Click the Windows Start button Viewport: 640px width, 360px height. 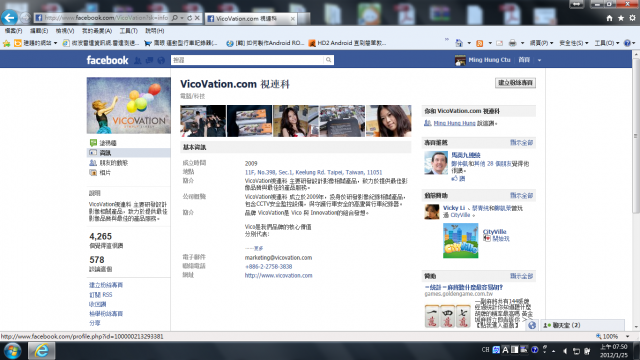(x=12, y=351)
